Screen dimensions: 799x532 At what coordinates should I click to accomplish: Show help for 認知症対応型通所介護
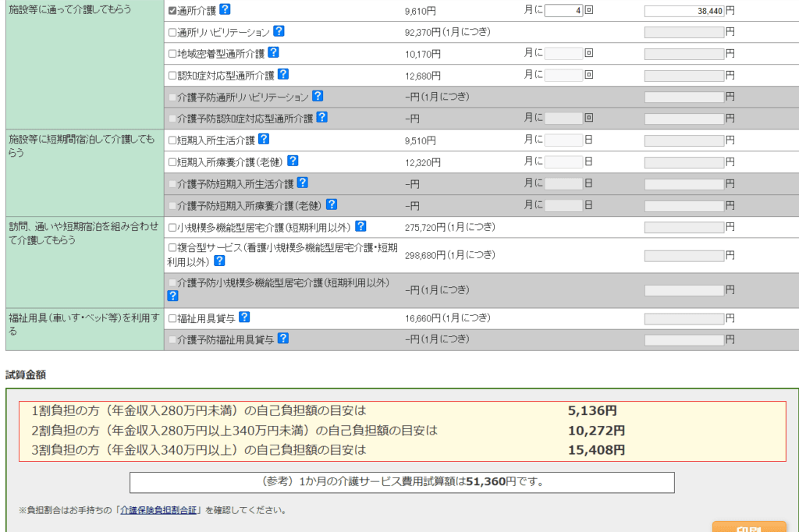pyautogui.click(x=283, y=75)
